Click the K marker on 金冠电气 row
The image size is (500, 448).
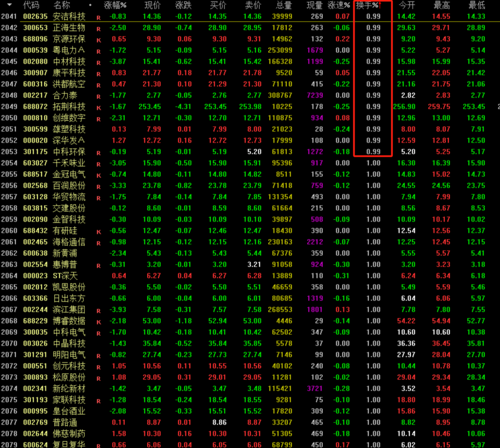(99, 176)
